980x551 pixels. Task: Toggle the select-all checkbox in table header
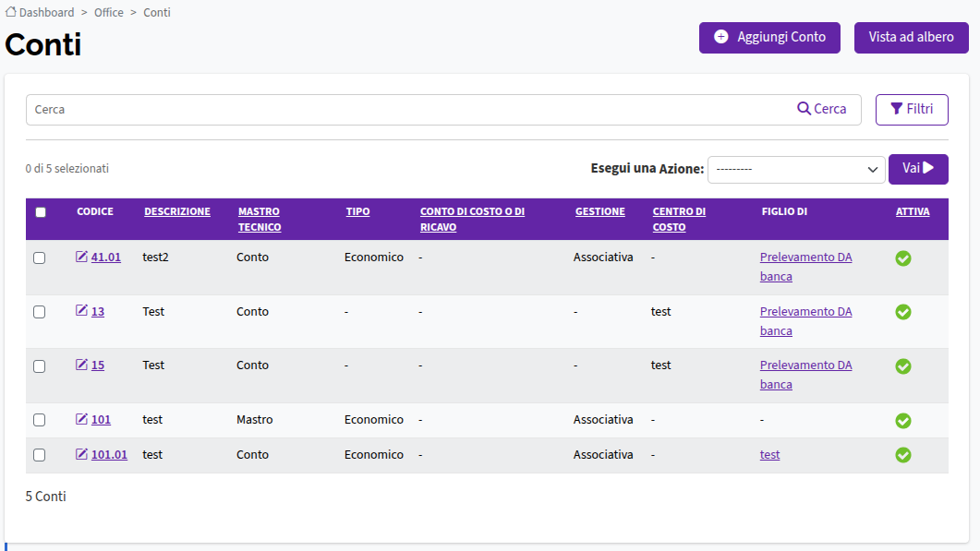[x=41, y=212]
